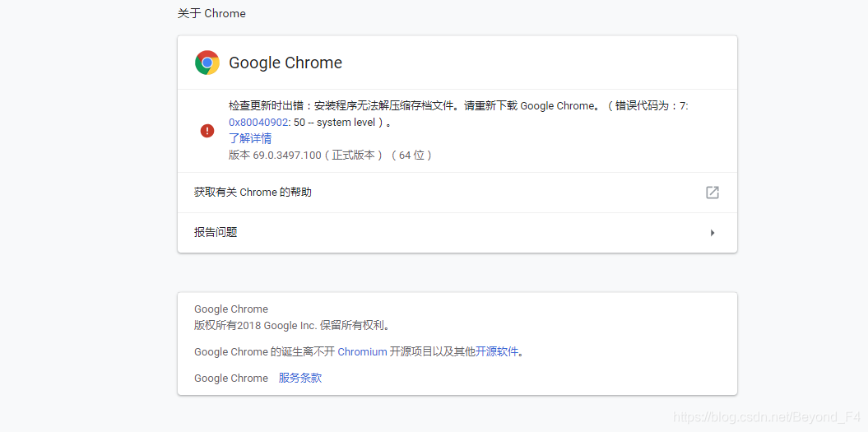Screen dimensions: 868x432
Task: Click the Google Chrome logo icon
Action: (207, 63)
